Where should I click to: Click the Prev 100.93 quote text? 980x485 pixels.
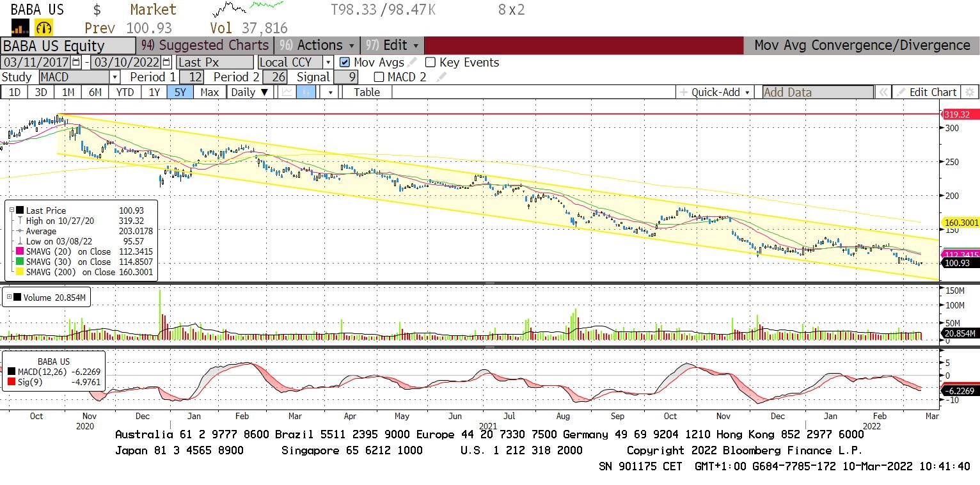click(129, 28)
